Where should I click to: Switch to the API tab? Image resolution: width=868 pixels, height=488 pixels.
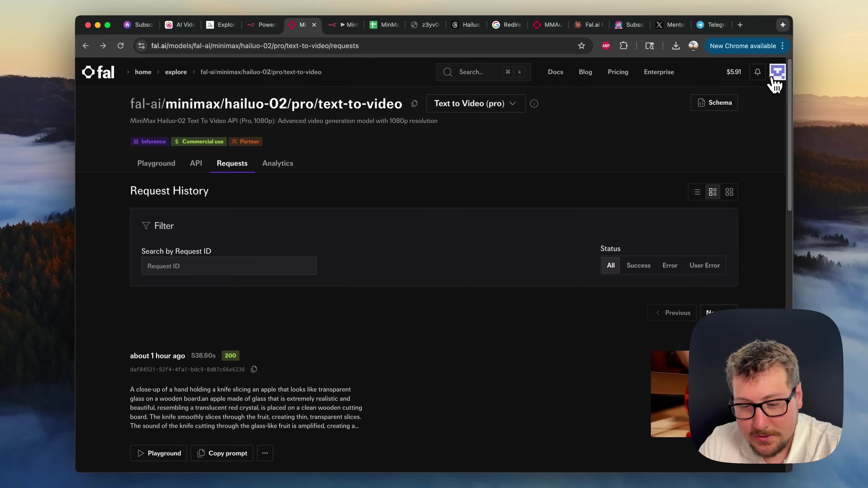click(196, 163)
